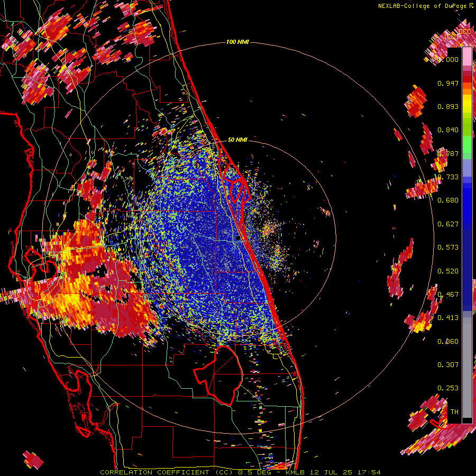This screenshot has width=476, height=476.
Task: Click the 0.573 legend value
Action: tap(448, 248)
